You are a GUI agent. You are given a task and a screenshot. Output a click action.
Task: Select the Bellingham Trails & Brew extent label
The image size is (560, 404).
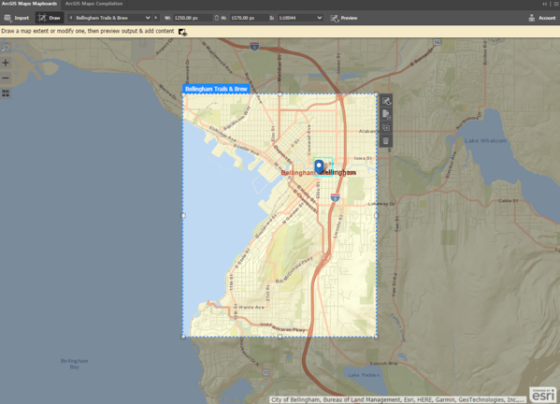pyautogui.click(x=216, y=89)
